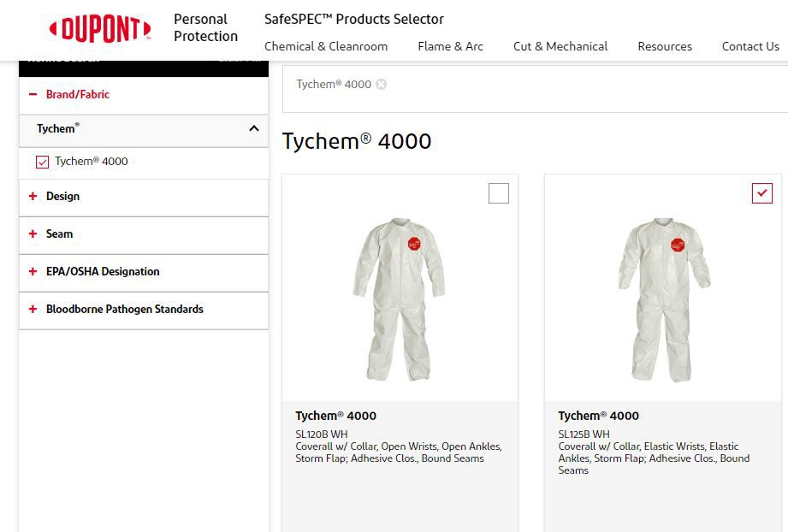
Task: Expand the EPA/OSHA Designation filter
Action: click(103, 272)
